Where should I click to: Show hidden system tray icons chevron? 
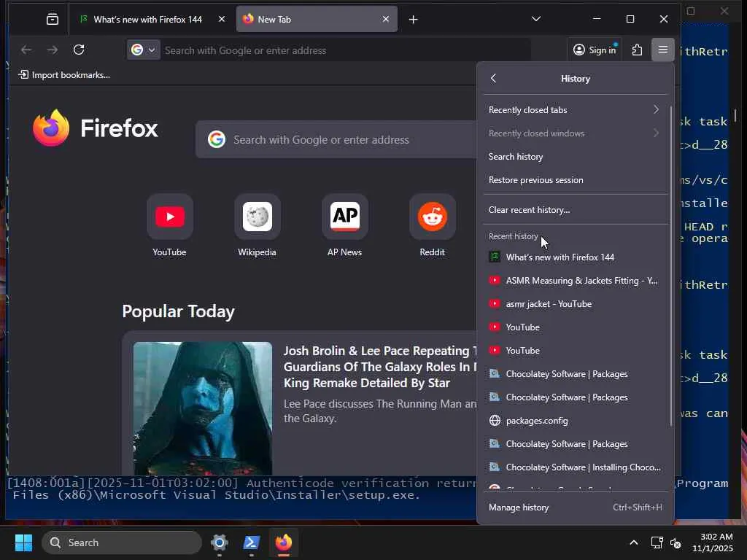[x=634, y=542]
